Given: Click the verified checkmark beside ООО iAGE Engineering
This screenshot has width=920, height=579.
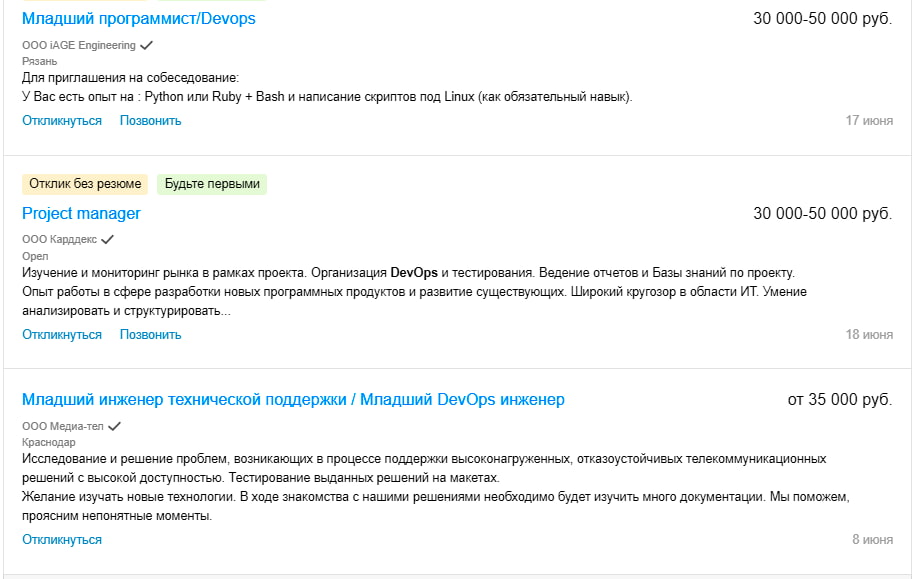Looking at the screenshot, I should coord(147,45).
